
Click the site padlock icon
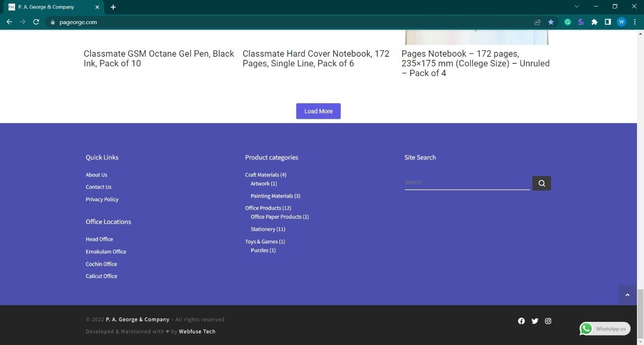tap(52, 22)
